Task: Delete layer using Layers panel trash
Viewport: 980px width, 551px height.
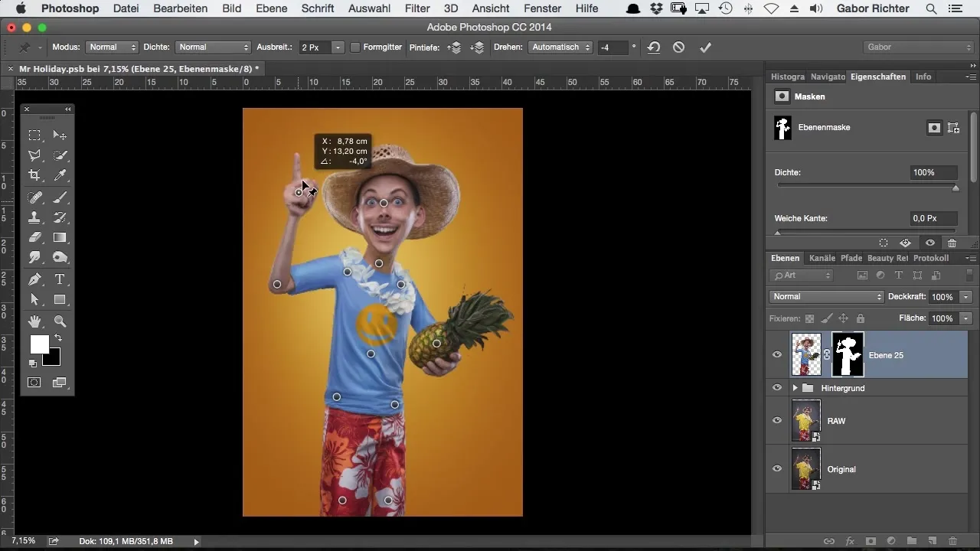Action: click(x=952, y=541)
